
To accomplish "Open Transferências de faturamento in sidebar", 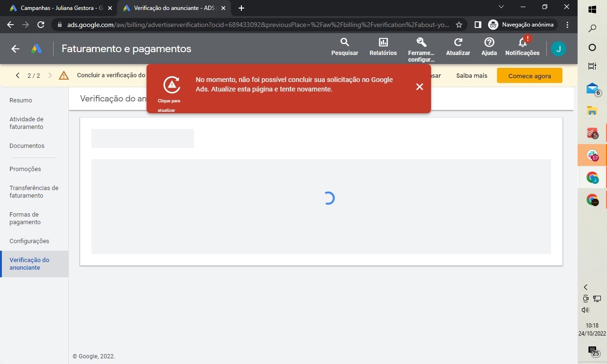I will tap(34, 192).
